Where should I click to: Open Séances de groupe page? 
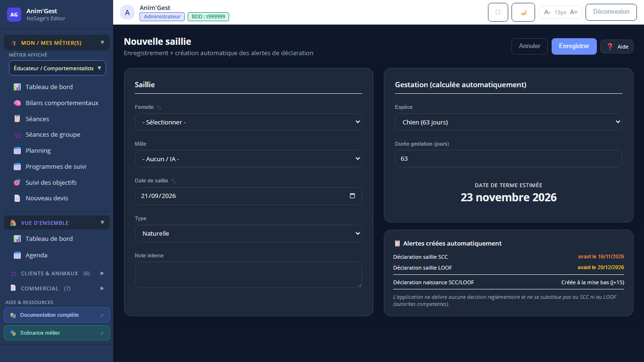(x=57, y=135)
